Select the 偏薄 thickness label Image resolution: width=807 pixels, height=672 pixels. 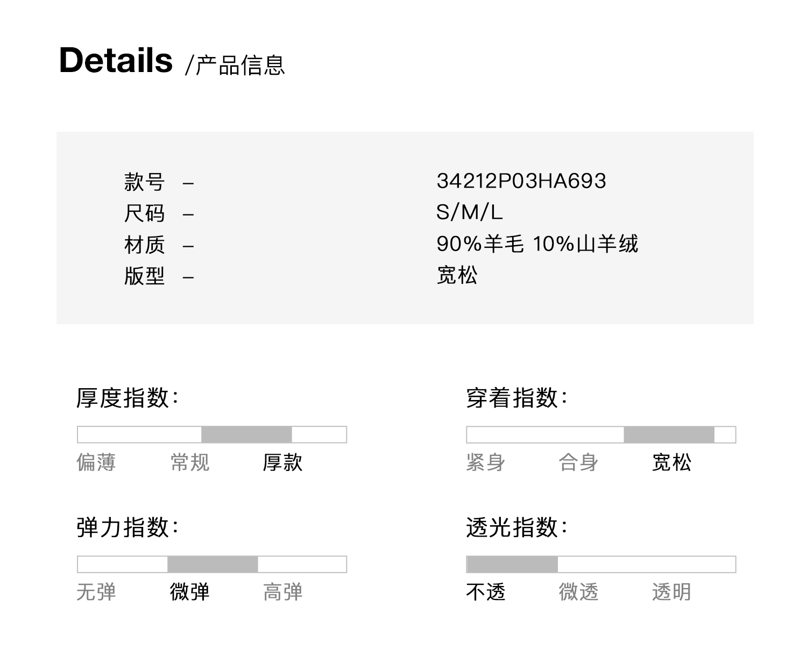click(x=96, y=462)
